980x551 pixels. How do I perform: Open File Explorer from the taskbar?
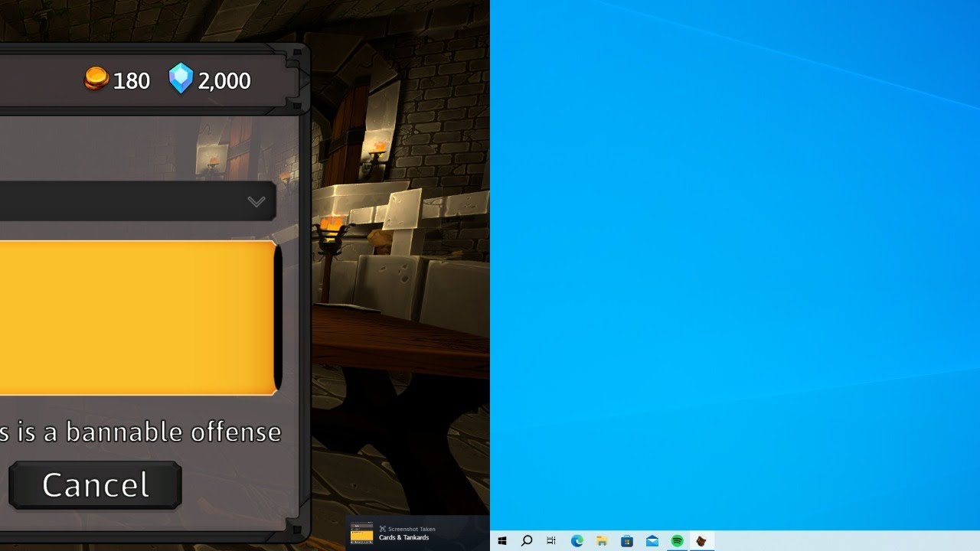coord(602,541)
